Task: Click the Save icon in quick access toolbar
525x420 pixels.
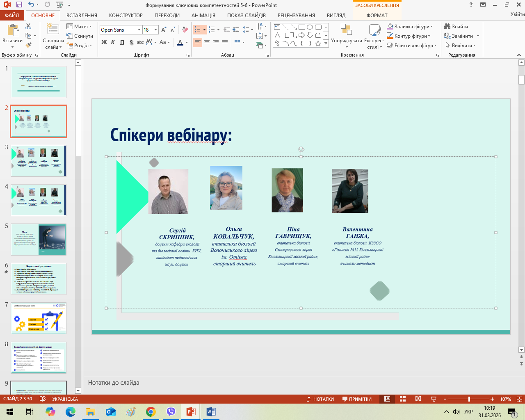Action: tap(19, 5)
